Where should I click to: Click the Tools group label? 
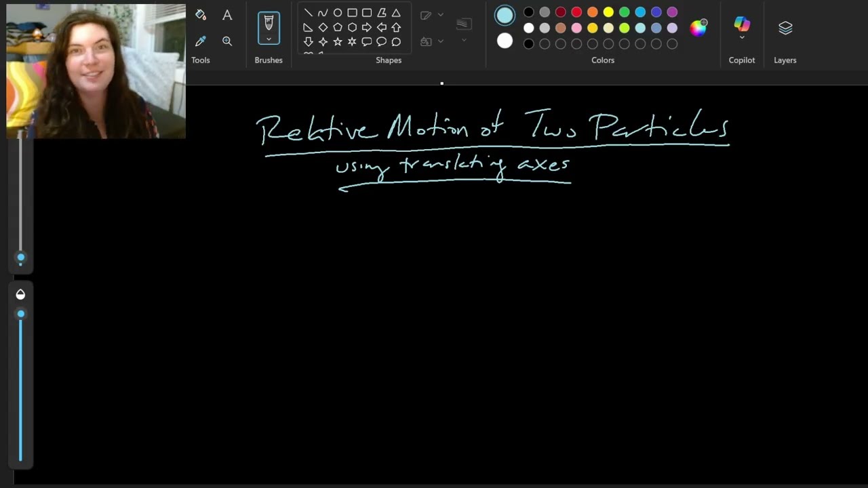coord(201,60)
